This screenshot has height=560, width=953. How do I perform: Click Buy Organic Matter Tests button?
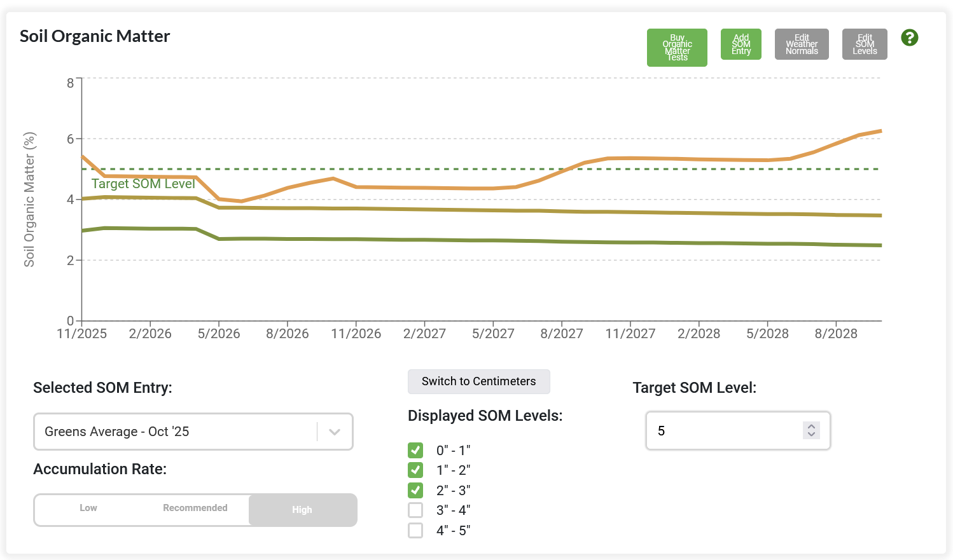[x=677, y=48]
